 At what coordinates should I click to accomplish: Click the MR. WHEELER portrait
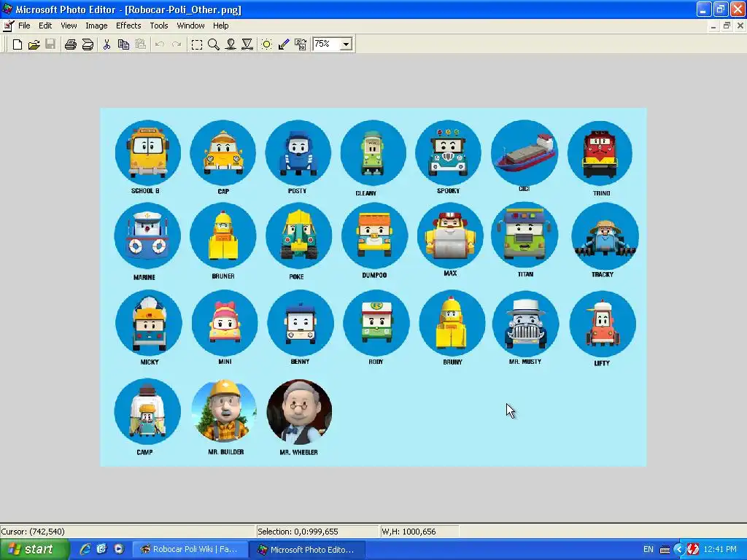click(x=299, y=412)
